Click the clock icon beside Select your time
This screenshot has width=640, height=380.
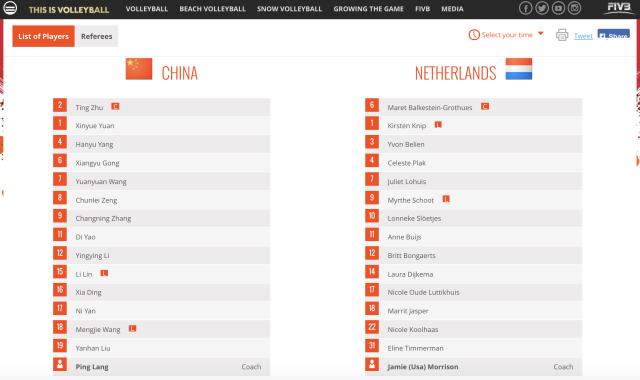[474, 35]
